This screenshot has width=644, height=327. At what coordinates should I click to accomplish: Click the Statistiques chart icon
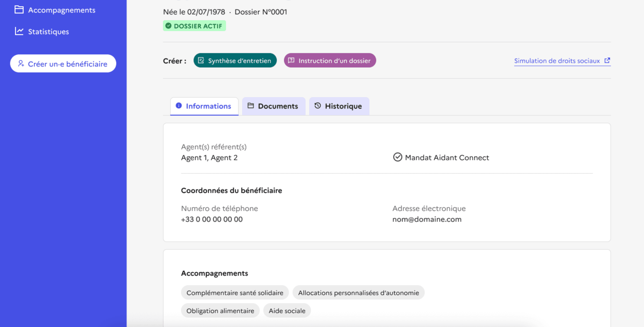pyautogui.click(x=19, y=31)
